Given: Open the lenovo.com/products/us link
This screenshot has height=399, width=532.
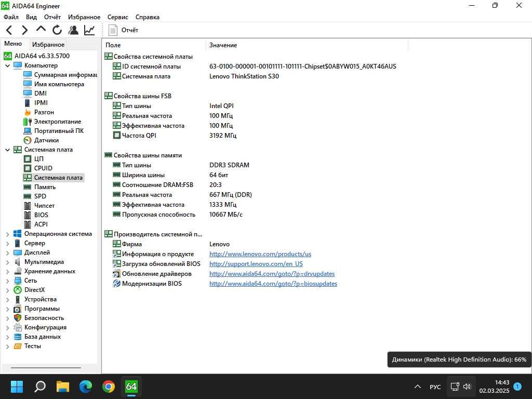Looking at the screenshot, I should (260, 254).
